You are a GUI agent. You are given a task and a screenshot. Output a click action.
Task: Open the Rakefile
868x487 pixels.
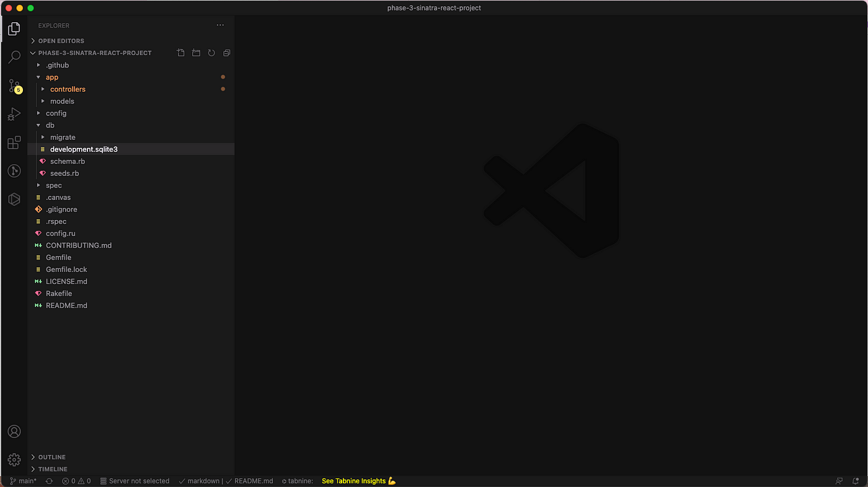point(132,294)
